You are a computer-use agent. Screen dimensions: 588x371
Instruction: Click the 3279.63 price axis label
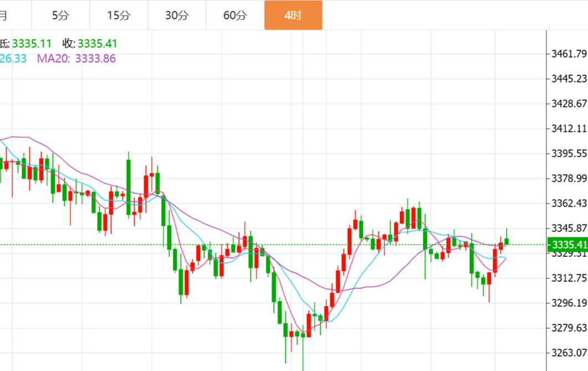569,328
